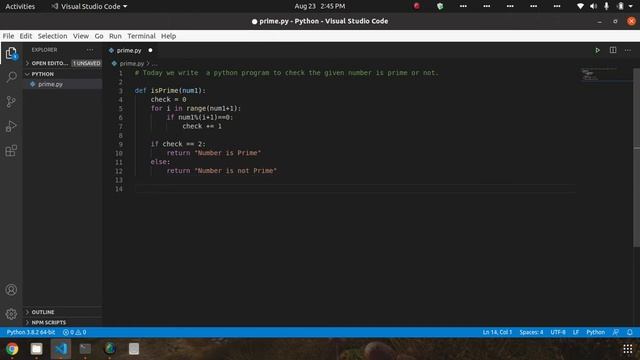The image size is (640, 360).
Task: Run Python file with play icon
Action: click(597, 50)
